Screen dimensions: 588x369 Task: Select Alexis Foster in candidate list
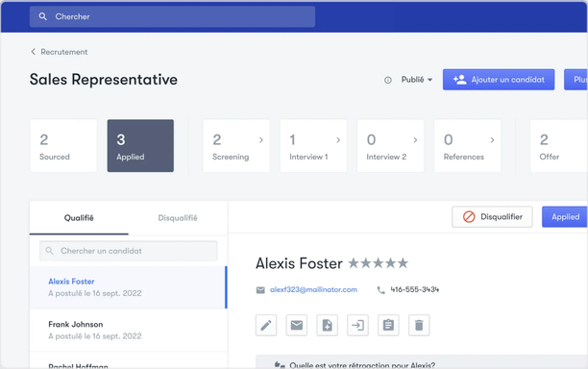click(128, 287)
